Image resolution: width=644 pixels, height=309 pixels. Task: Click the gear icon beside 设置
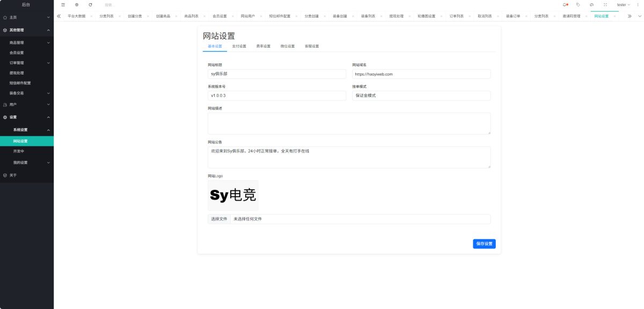coord(5,117)
